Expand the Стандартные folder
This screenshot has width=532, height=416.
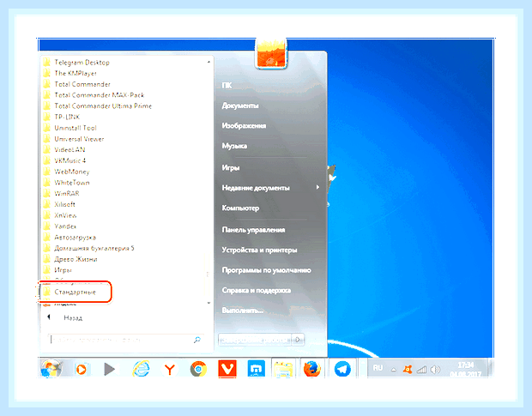pos(75,292)
